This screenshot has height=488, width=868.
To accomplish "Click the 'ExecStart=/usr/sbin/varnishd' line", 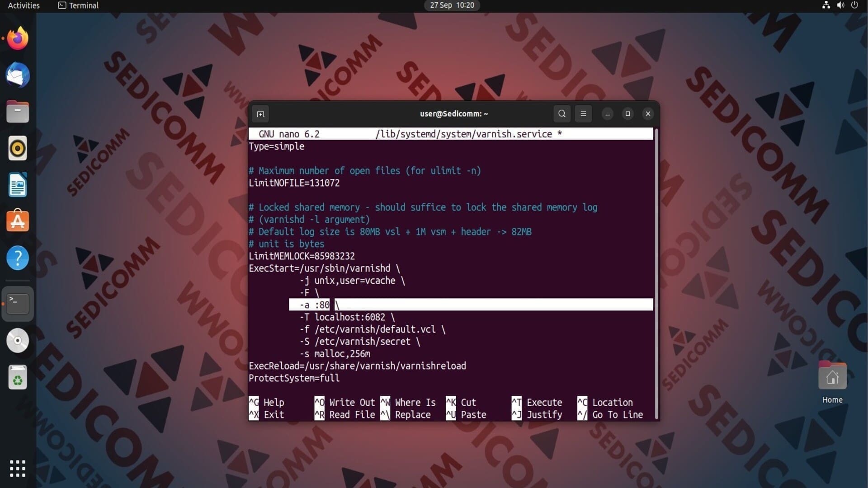I will pyautogui.click(x=324, y=268).
